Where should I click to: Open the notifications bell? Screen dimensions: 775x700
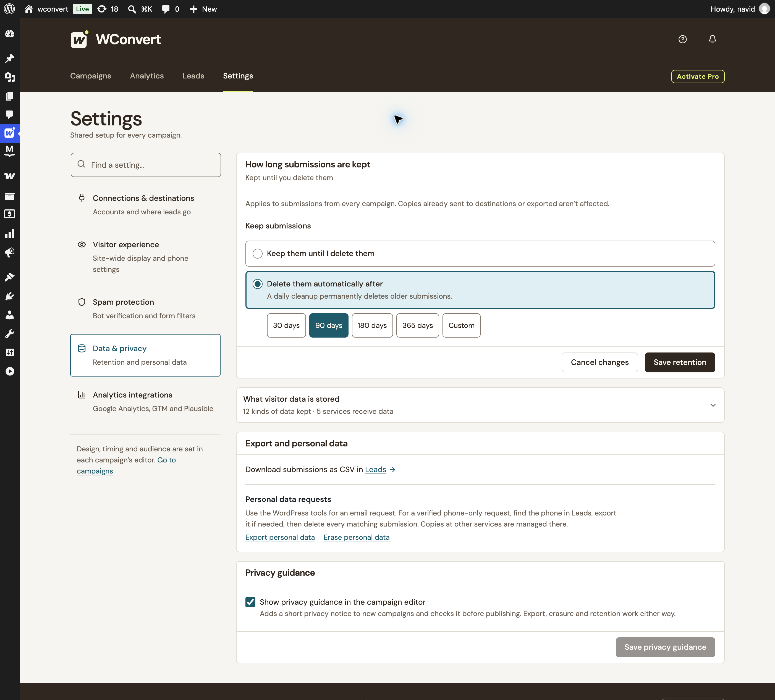click(x=712, y=39)
